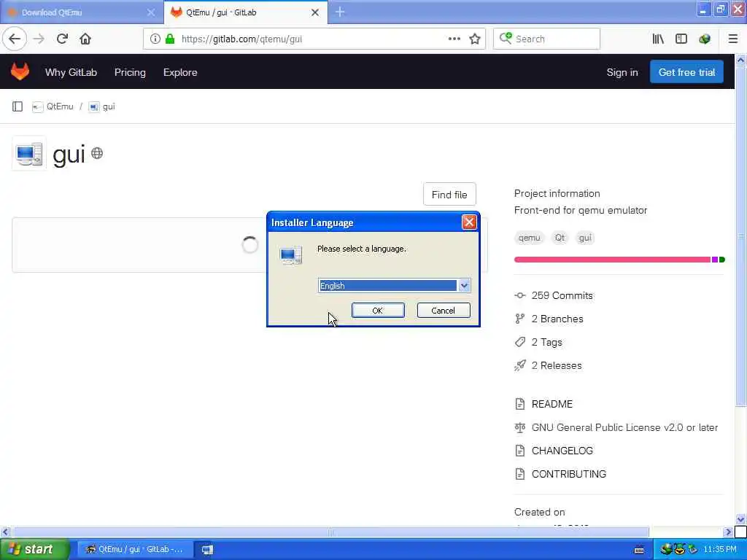Viewport: 747px width, 560px height.
Task: Click Get free trial button
Action: 686,72
